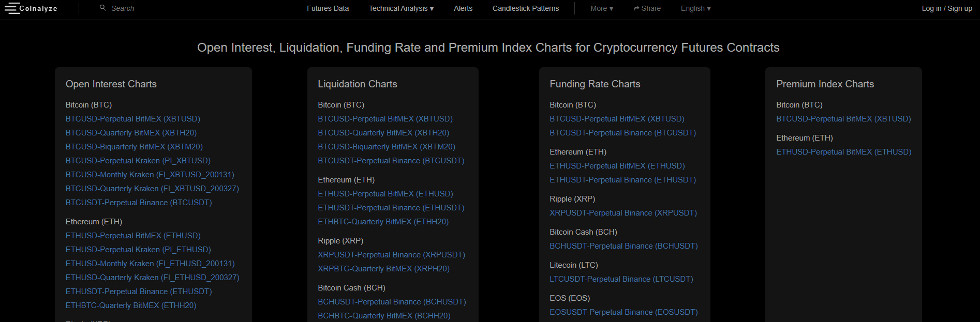Image resolution: width=980 pixels, height=322 pixels.
Task: Open Open Interest BTCUSD-Perpetual BitMEX (XBTUSD)
Action: coord(132,119)
